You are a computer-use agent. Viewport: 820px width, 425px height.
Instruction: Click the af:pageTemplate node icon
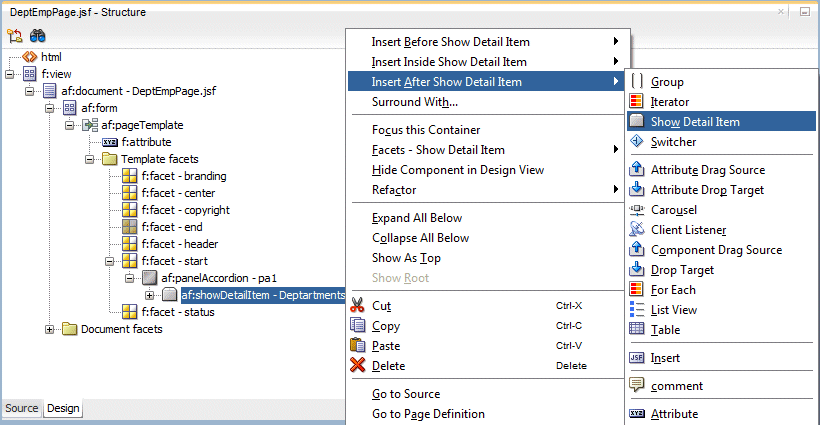click(x=90, y=125)
